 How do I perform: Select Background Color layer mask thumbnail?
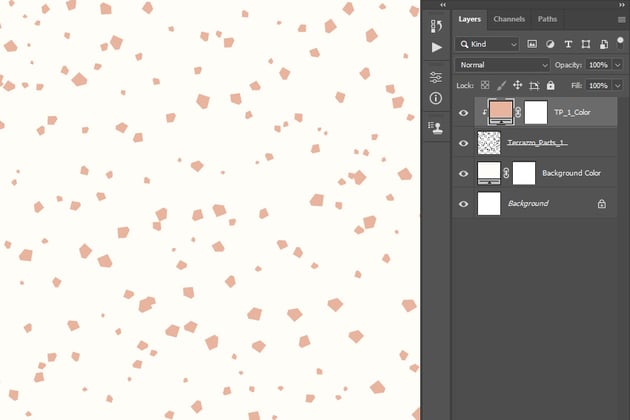[x=524, y=173]
